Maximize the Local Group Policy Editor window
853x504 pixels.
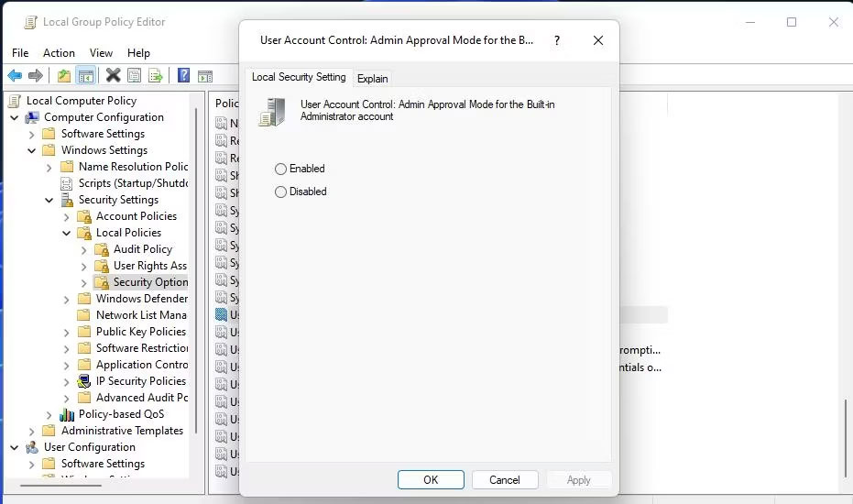(x=792, y=22)
